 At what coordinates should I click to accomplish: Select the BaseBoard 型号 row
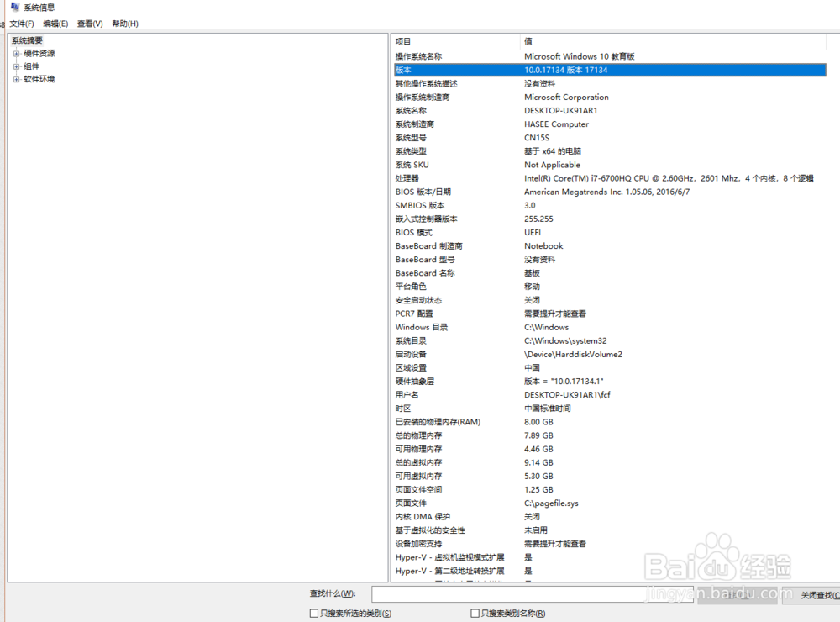[610, 260]
